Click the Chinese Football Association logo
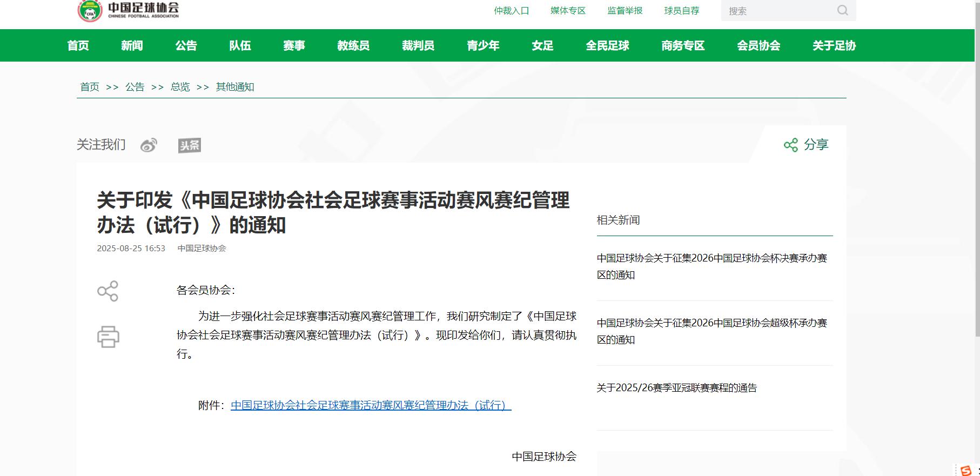Image resolution: width=980 pixels, height=476 pixels. point(128,10)
